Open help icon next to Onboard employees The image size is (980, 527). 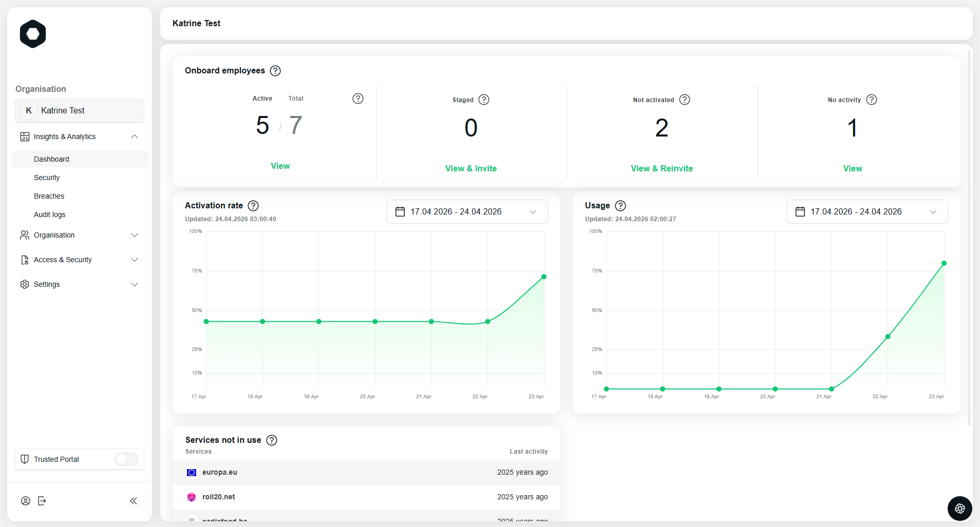click(275, 71)
